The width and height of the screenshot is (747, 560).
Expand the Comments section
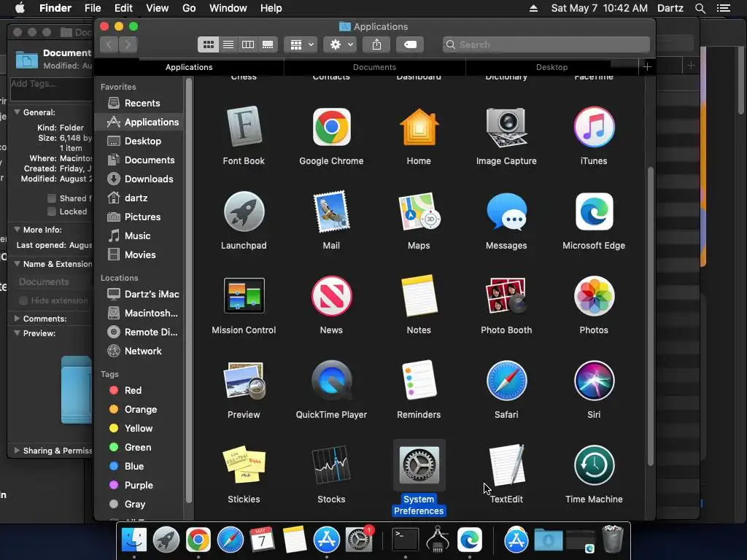18,319
